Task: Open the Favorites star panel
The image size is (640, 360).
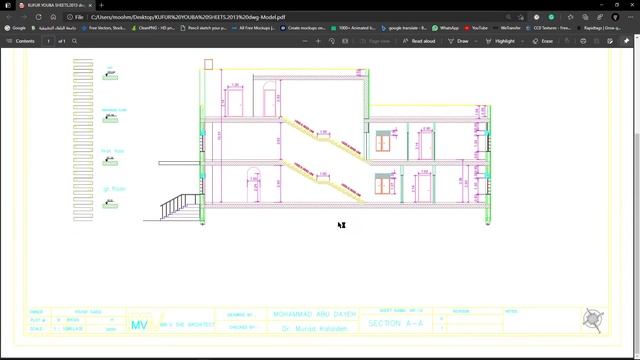Action: [x=571, y=17]
